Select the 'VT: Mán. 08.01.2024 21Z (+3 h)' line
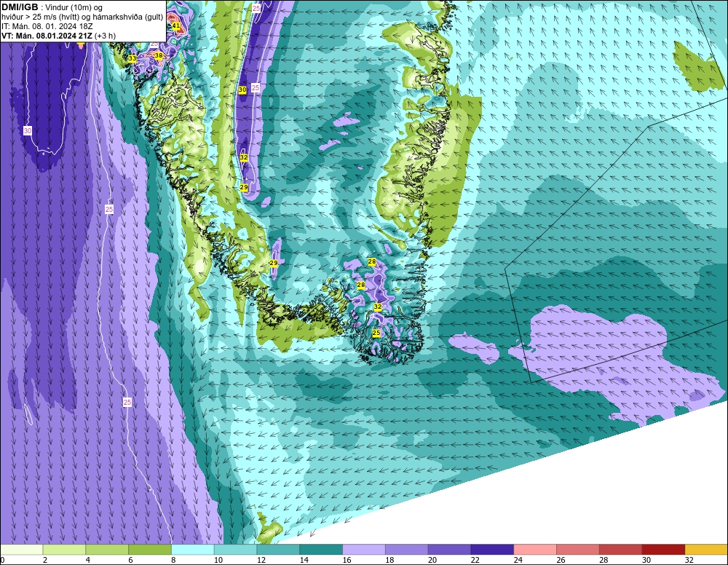The width and height of the screenshot is (728, 565). tap(58, 36)
